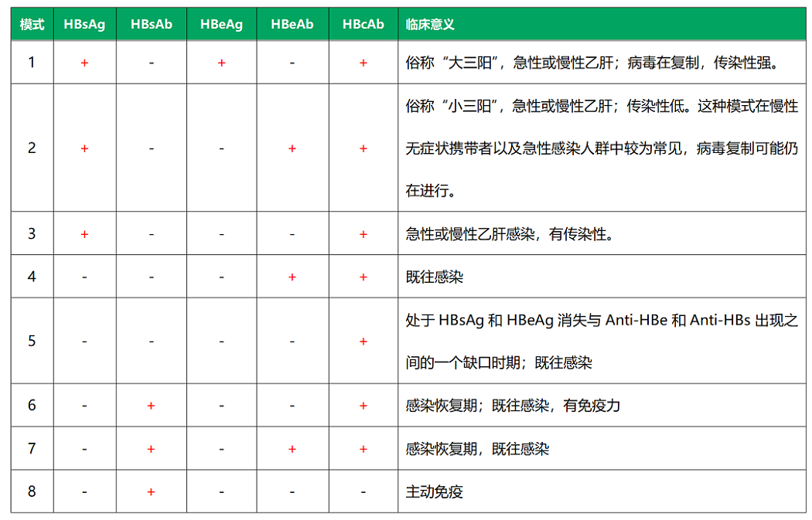Screen dimensions: 812x520
Task: Click the HBeAg column header
Action: 221,24
